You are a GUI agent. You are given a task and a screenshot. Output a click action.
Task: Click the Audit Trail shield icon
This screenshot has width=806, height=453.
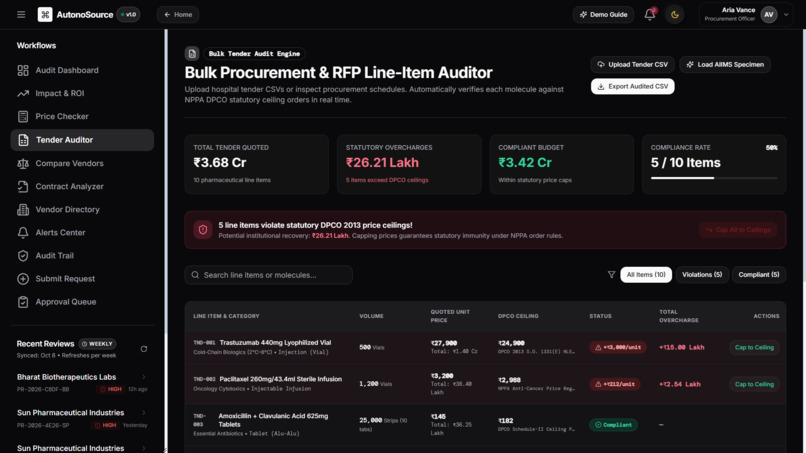point(23,256)
